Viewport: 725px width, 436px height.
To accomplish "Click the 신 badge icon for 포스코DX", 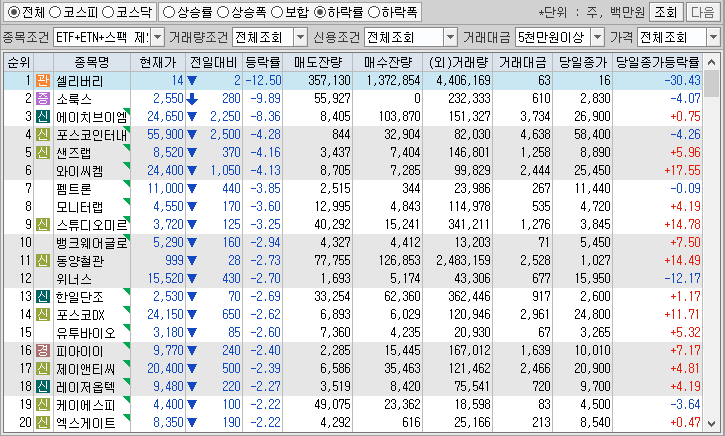I will (x=43, y=315).
